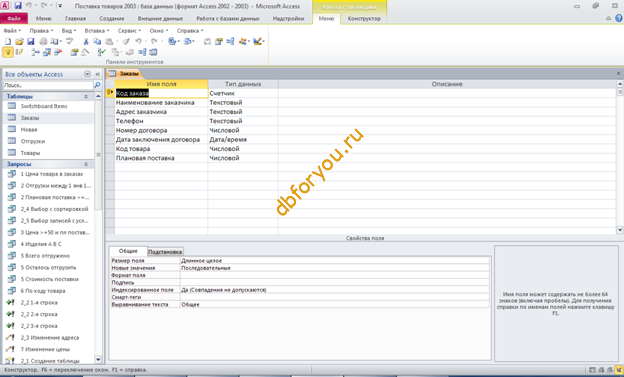Minimize the ribbon with the caret icon
The image size is (624, 377).
[x=608, y=18]
